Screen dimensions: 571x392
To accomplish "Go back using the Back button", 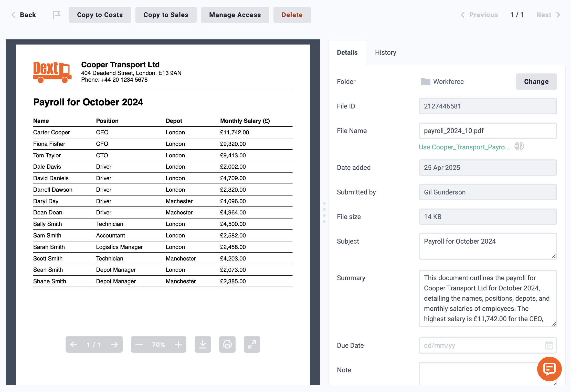I will [24, 15].
